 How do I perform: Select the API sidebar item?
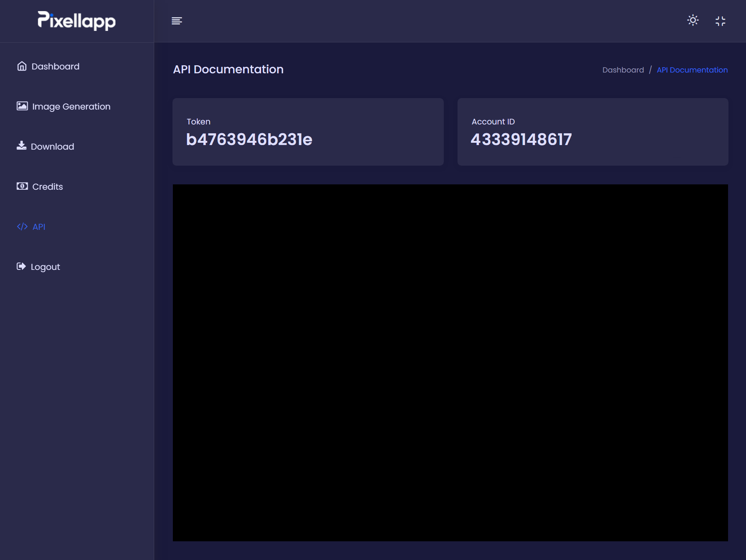tap(39, 227)
